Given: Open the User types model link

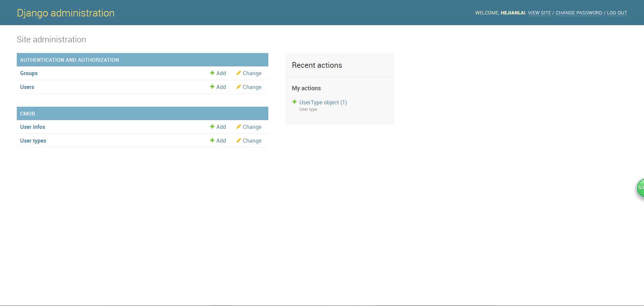Looking at the screenshot, I should click(33, 141).
